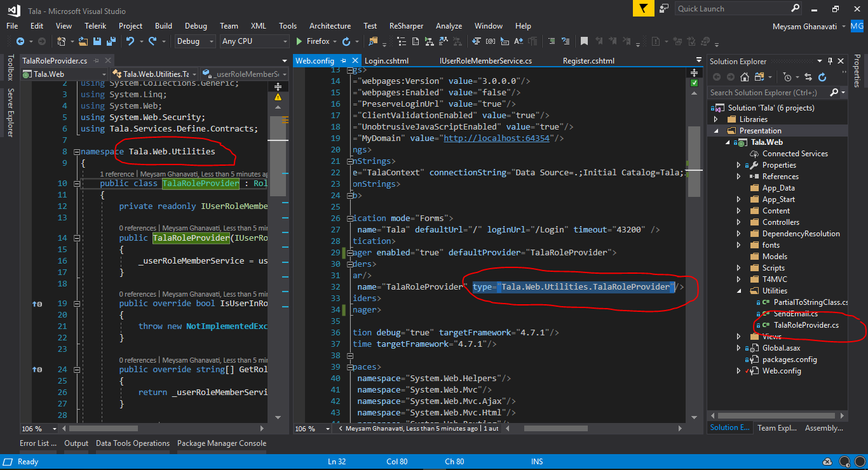Image resolution: width=868 pixels, height=470 pixels.
Task: Switch to the Login.cshtml tab
Action: 386,61
